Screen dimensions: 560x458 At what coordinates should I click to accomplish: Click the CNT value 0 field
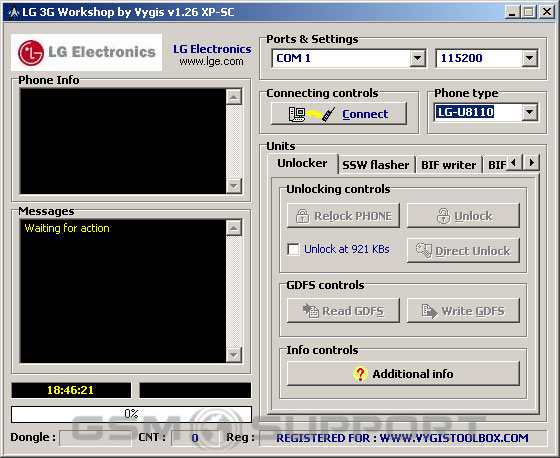click(x=195, y=438)
